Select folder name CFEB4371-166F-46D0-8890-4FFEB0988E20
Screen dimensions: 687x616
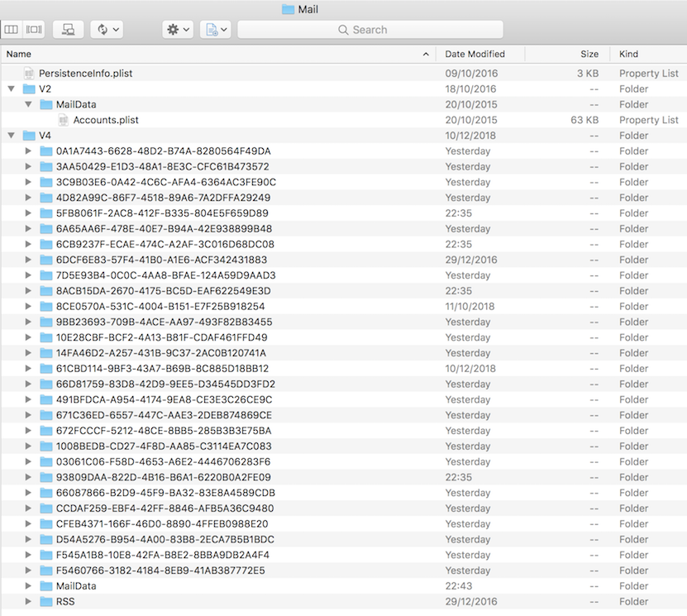pyautogui.click(x=162, y=523)
